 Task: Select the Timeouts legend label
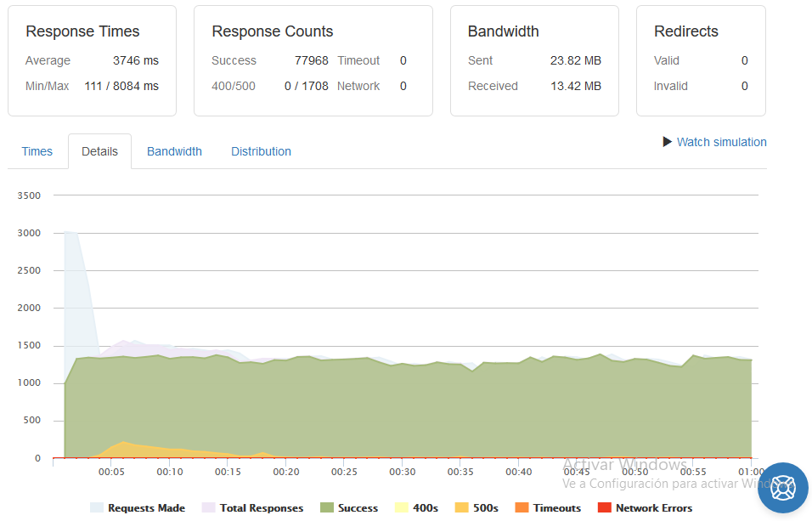(x=557, y=508)
